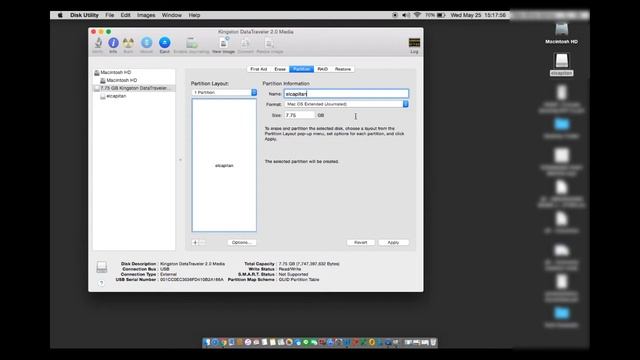Open the Disk Utility menu

(84, 15)
